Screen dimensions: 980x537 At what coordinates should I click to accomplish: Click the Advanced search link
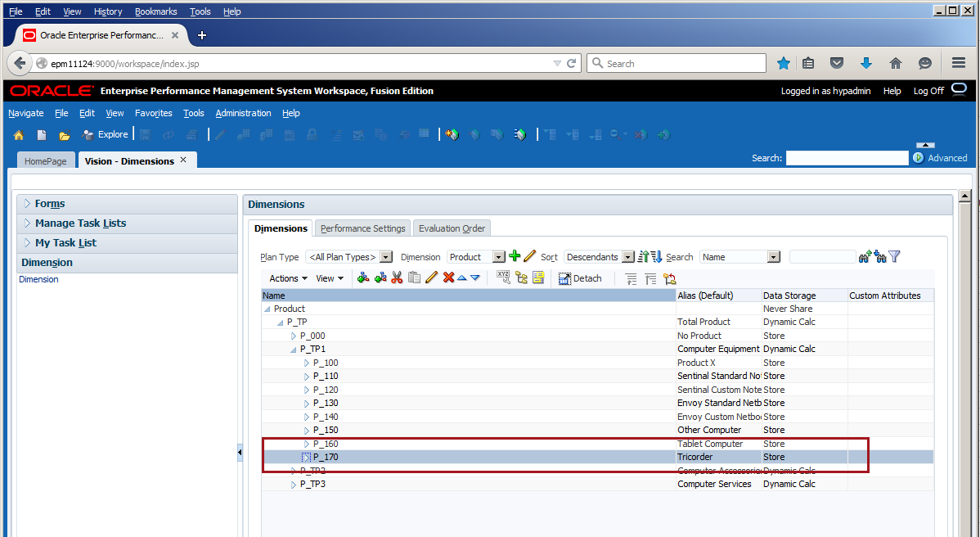tap(947, 158)
